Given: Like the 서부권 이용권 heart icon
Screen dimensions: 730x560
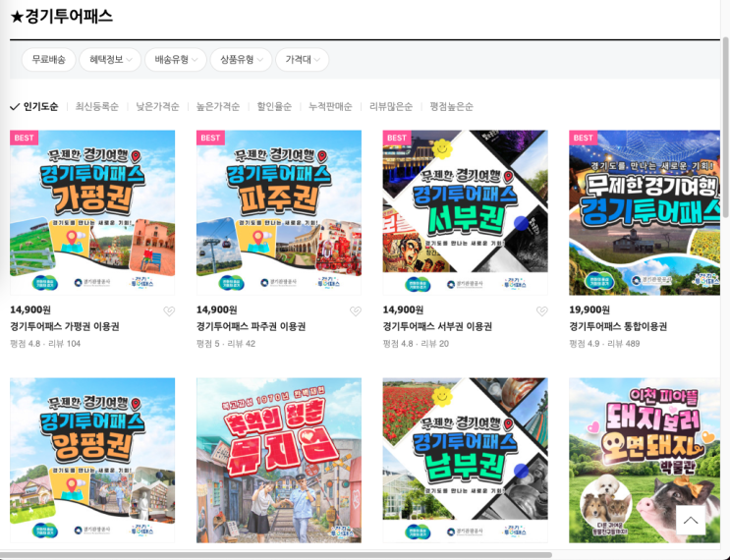Looking at the screenshot, I should (541, 311).
